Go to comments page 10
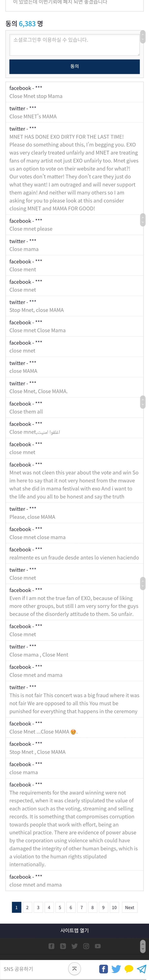 click(x=114, y=907)
